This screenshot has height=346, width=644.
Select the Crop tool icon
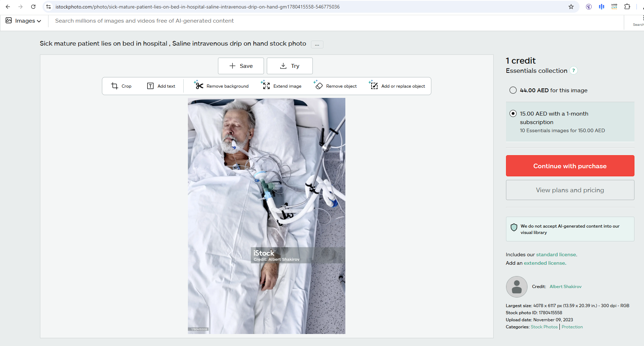tap(115, 86)
